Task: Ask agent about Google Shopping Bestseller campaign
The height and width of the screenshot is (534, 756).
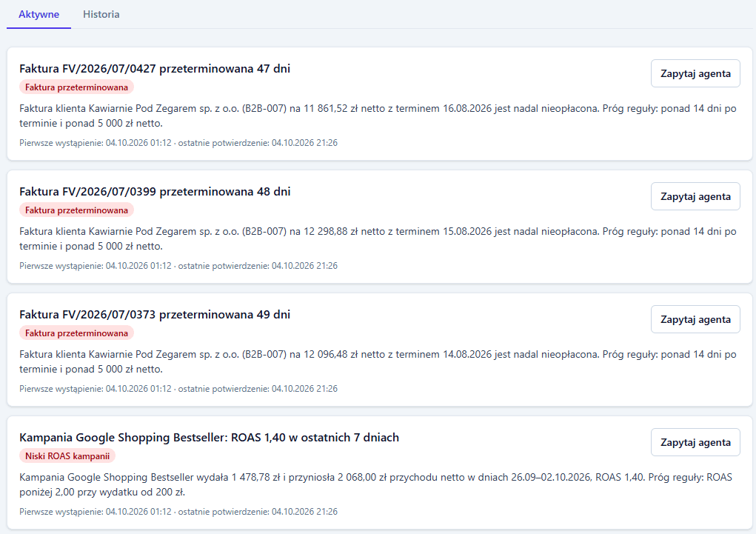Action: (x=695, y=442)
